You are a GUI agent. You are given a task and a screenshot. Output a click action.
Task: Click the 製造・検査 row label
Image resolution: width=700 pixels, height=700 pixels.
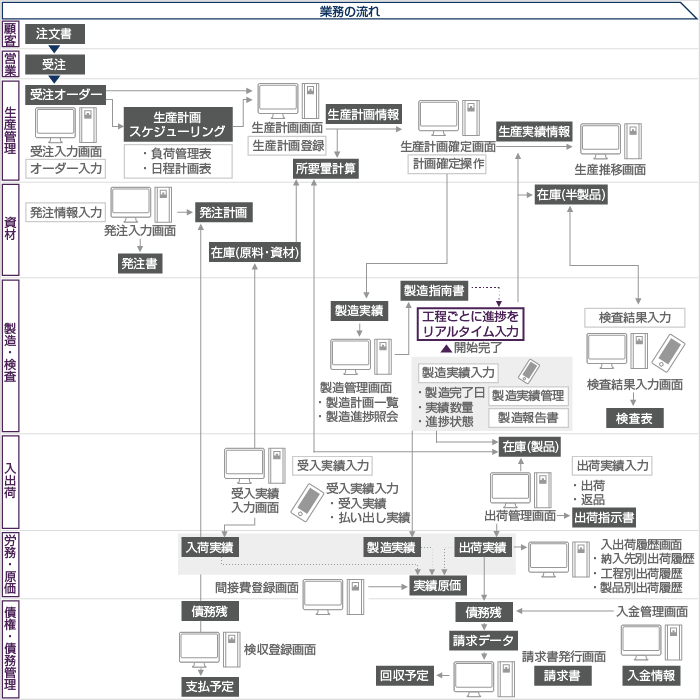pyautogui.click(x=10, y=356)
